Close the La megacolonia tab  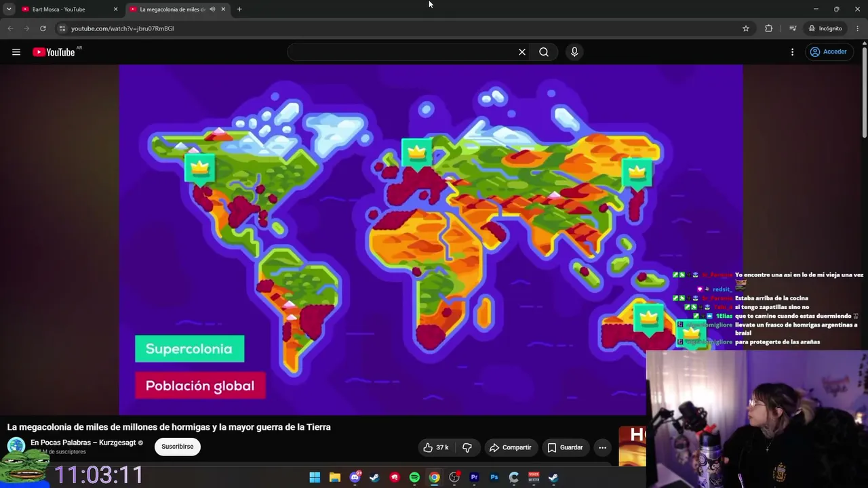tap(223, 9)
